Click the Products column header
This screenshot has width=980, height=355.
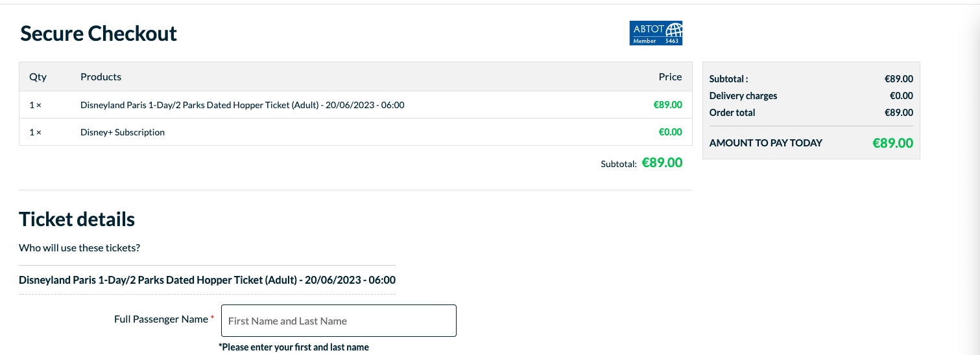pos(101,76)
